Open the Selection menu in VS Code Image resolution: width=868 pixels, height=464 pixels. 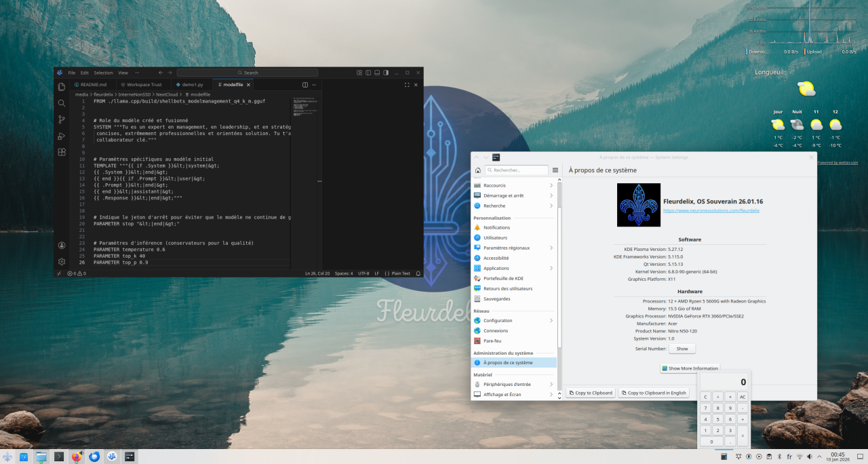pyautogui.click(x=103, y=72)
